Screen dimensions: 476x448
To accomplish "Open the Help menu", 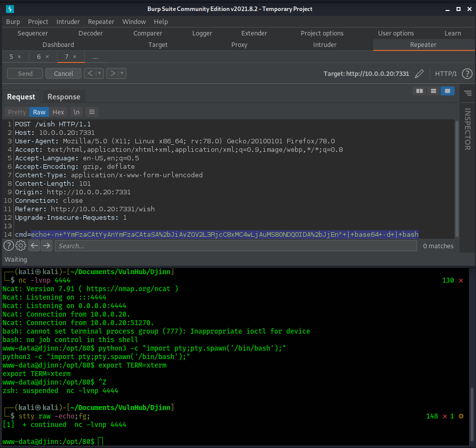I will 161,22.
